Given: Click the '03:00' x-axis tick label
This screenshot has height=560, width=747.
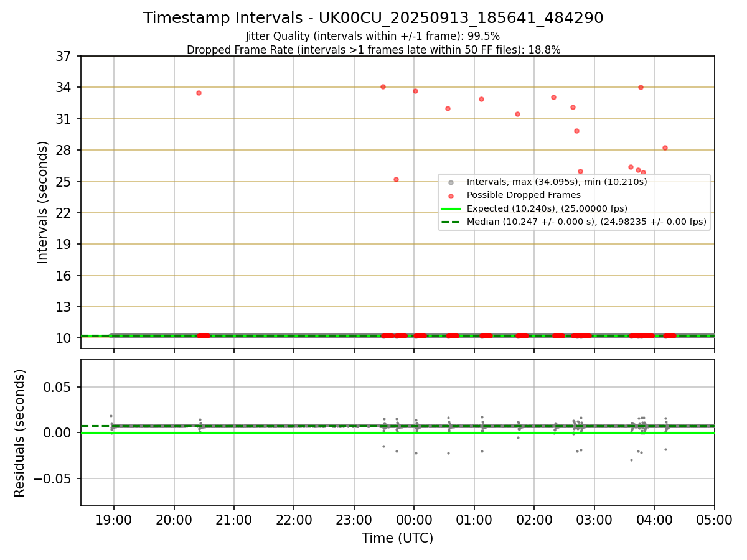Looking at the screenshot, I should click(594, 520).
